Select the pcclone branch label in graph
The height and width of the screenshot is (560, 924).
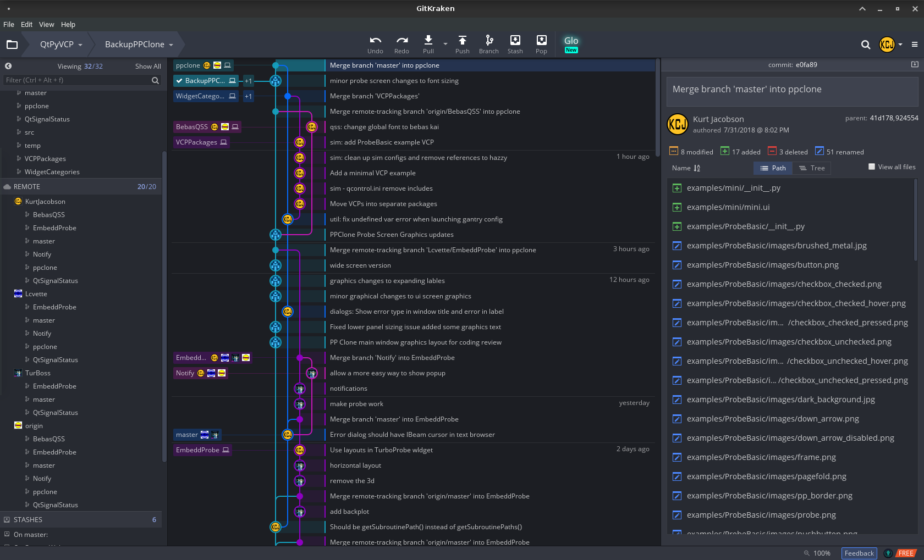(203, 65)
